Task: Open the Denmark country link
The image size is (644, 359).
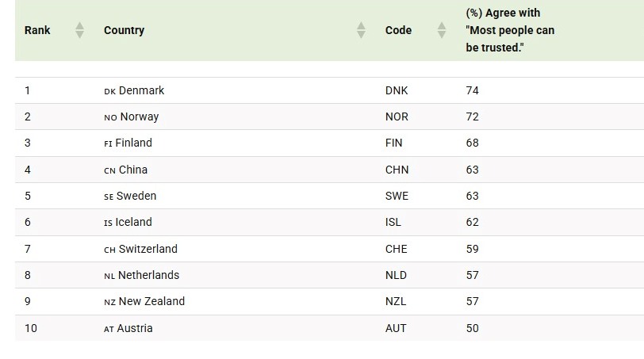Action: point(141,90)
